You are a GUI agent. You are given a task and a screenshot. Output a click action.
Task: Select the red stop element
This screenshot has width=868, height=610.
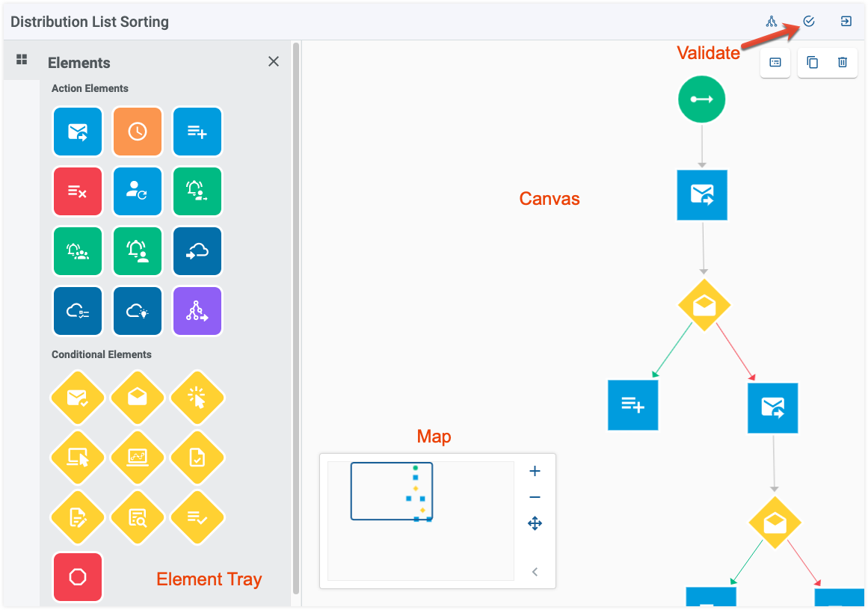click(78, 577)
